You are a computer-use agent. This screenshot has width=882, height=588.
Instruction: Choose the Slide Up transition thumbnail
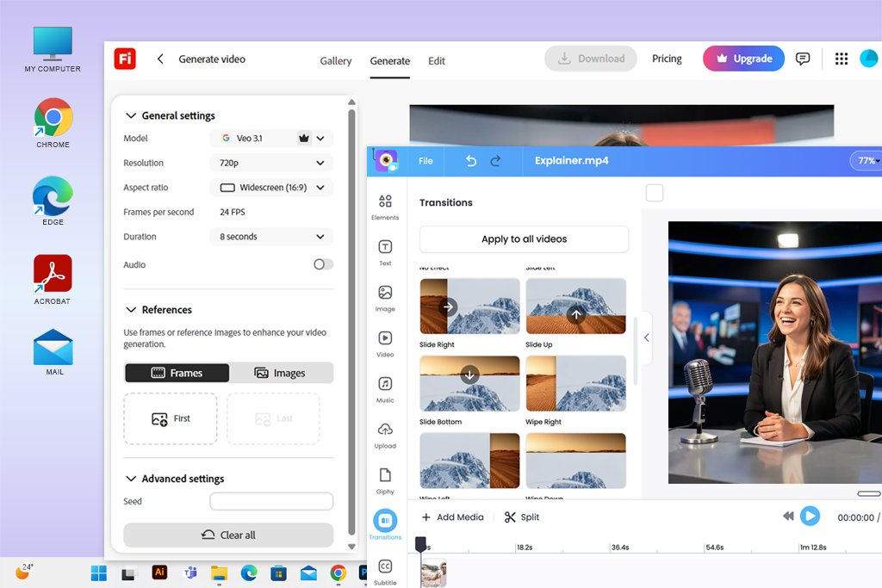pyautogui.click(x=575, y=306)
